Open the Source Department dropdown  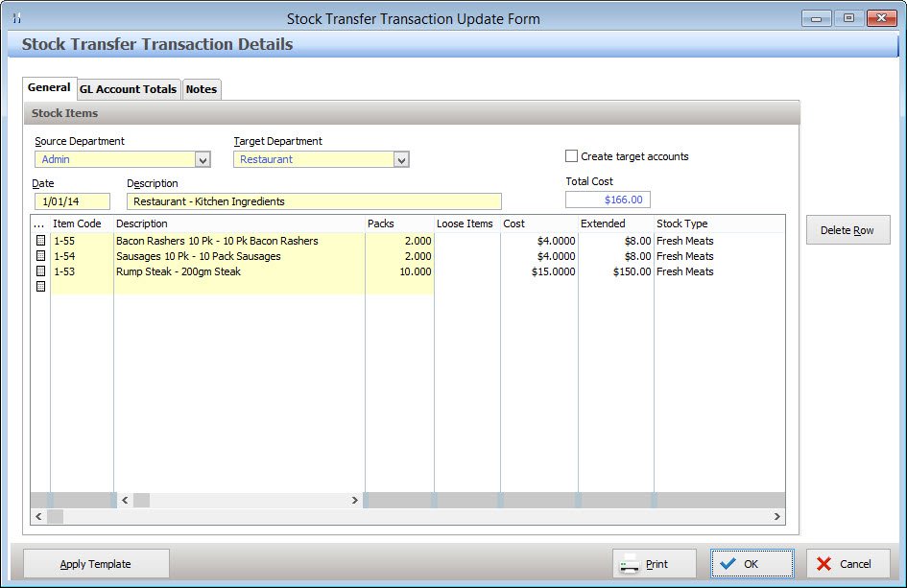click(202, 158)
